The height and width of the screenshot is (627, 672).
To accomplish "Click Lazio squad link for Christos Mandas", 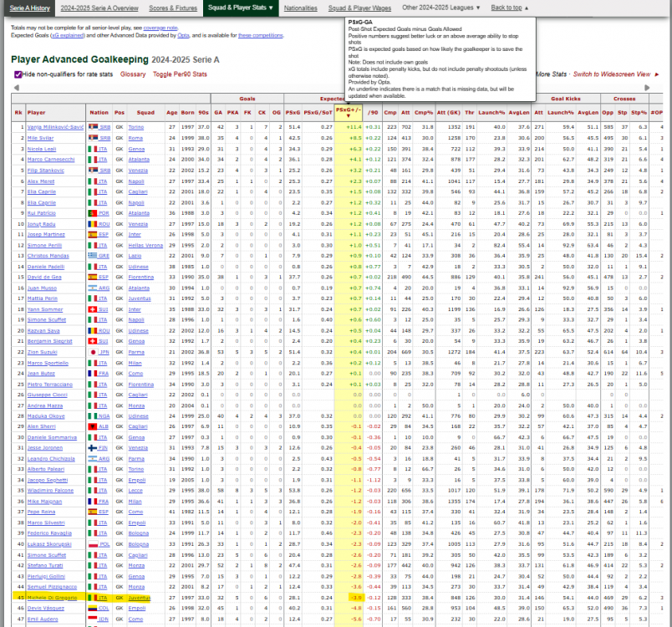I will tap(135, 256).
